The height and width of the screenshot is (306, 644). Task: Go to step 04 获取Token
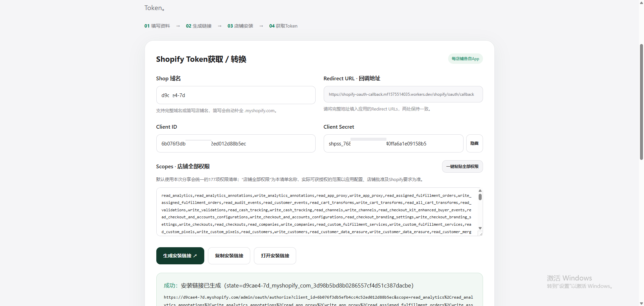click(x=283, y=26)
